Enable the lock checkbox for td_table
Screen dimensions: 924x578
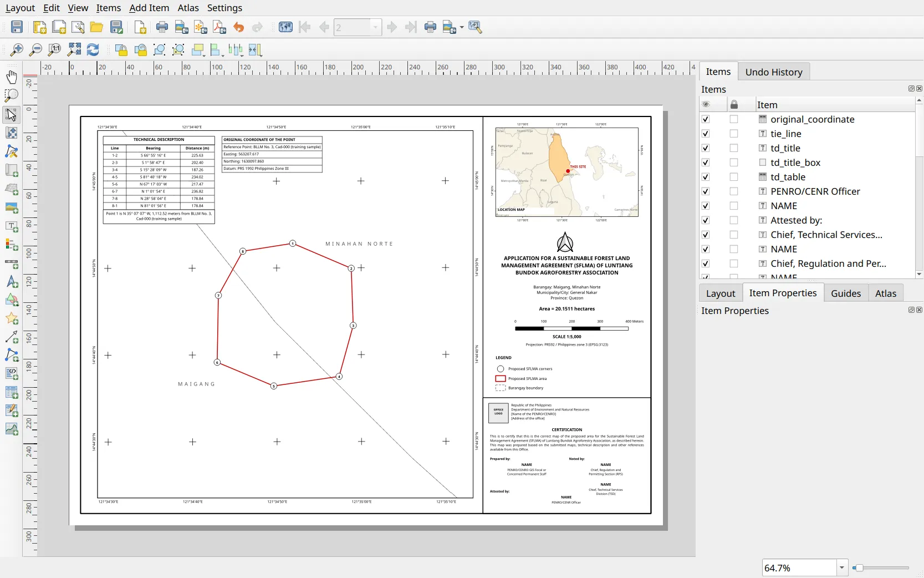[734, 177]
